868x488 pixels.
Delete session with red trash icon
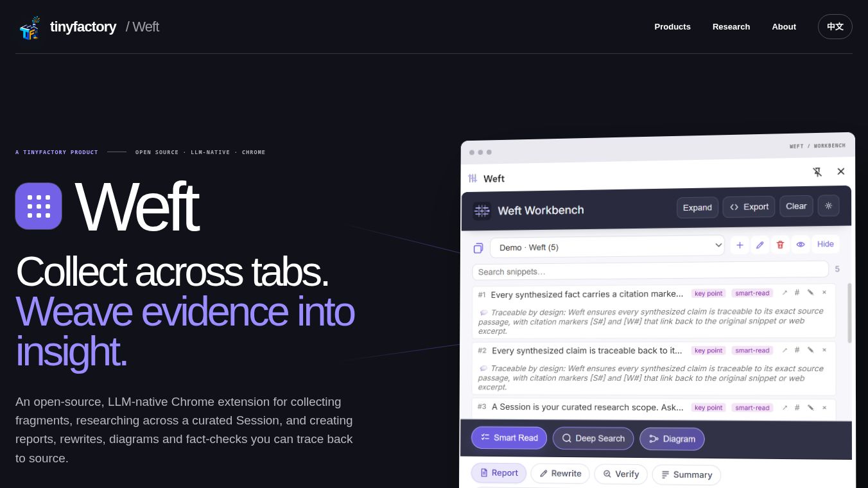pyautogui.click(x=780, y=245)
